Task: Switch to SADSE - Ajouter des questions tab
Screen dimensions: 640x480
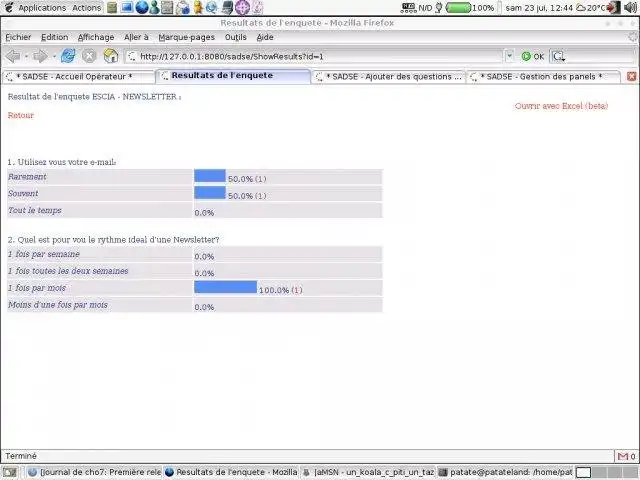Action: [389, 76]
